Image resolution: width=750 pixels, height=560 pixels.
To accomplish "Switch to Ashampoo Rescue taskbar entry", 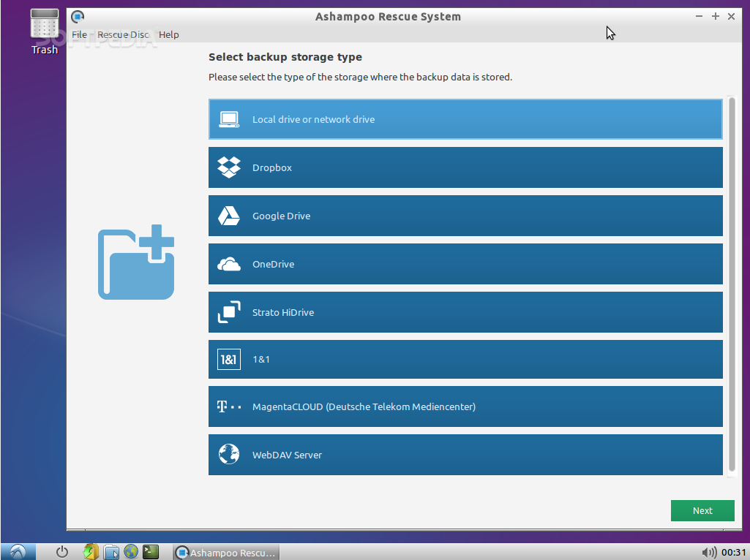I will tap(226, 553).
